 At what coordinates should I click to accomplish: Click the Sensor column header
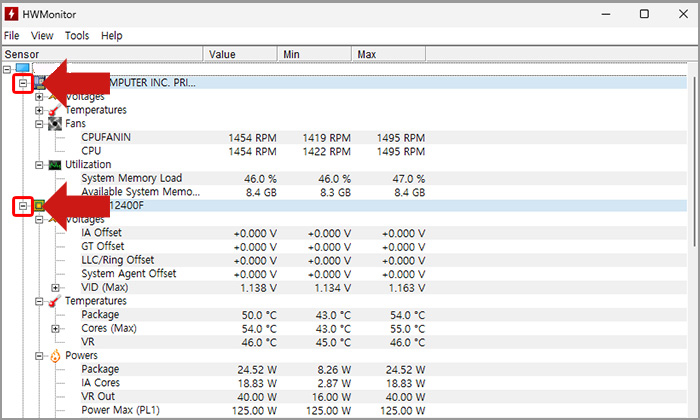pyautogui.click(x=102, y=54)
